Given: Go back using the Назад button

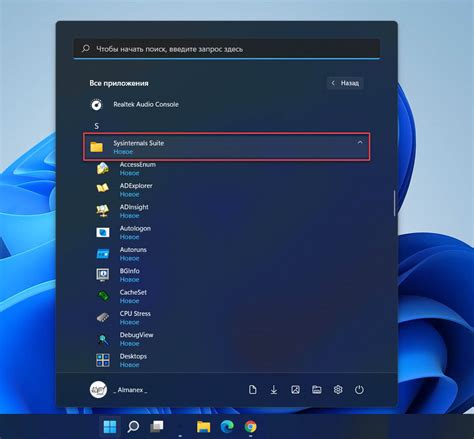Looking at the screenshot, I should click(x=345, y=83).
